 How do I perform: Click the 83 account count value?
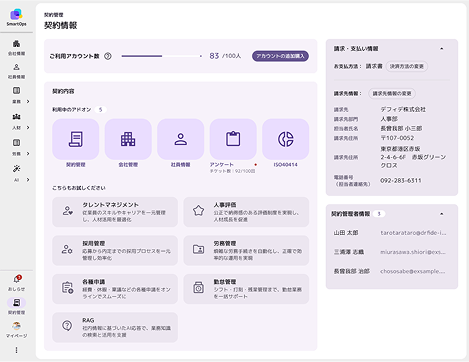(214, 56)
